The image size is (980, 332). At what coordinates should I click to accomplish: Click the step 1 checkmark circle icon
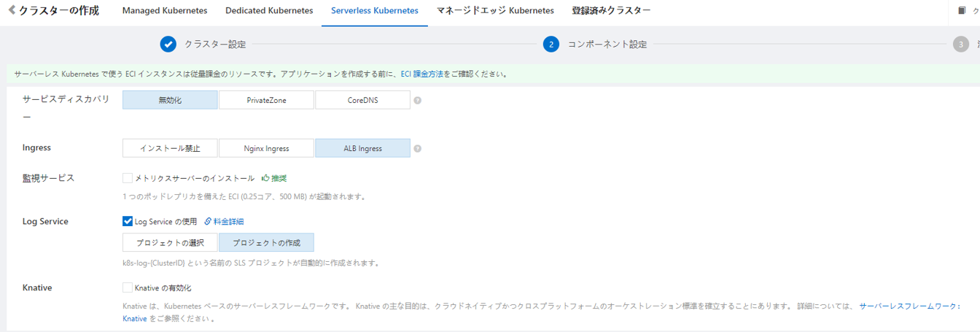[x=168, y=45]
